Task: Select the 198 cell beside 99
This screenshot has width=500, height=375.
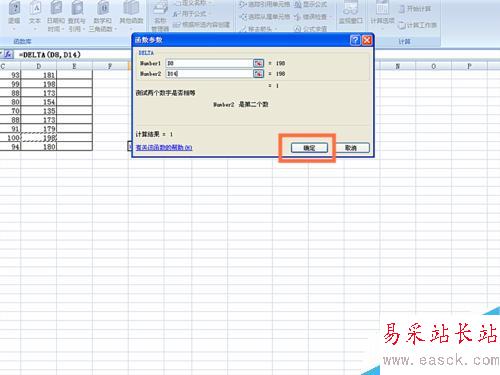Action: [39, 84]
